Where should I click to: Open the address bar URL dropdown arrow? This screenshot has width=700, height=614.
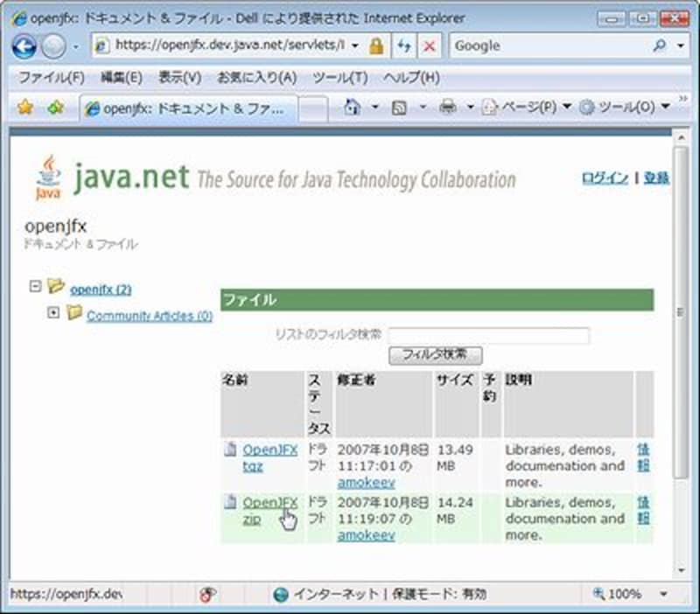[x=355, y=45]
